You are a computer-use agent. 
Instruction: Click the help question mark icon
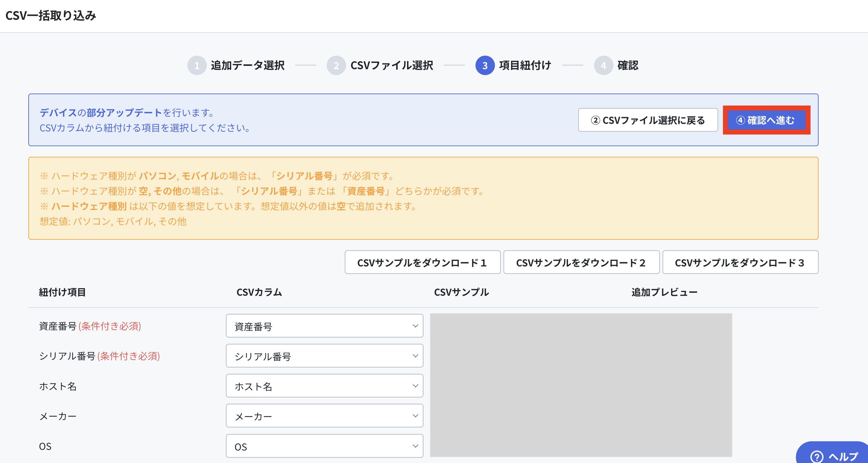pos(817,457)
